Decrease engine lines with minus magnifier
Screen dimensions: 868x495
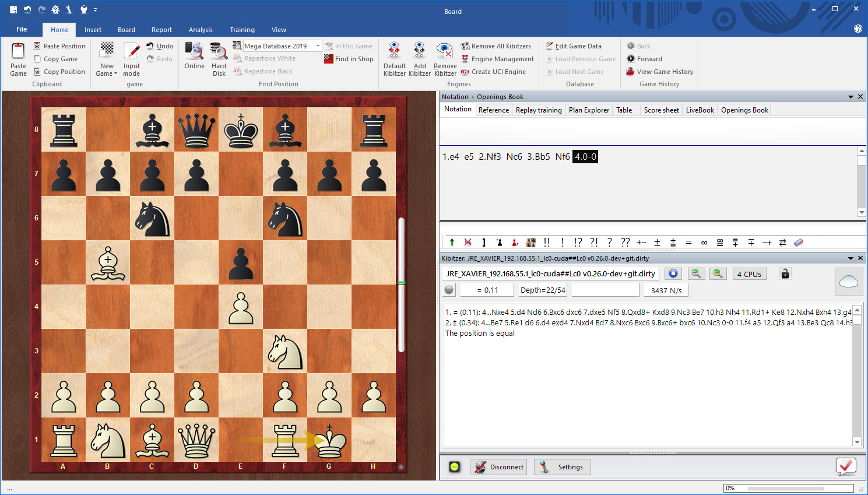(718, 274)
